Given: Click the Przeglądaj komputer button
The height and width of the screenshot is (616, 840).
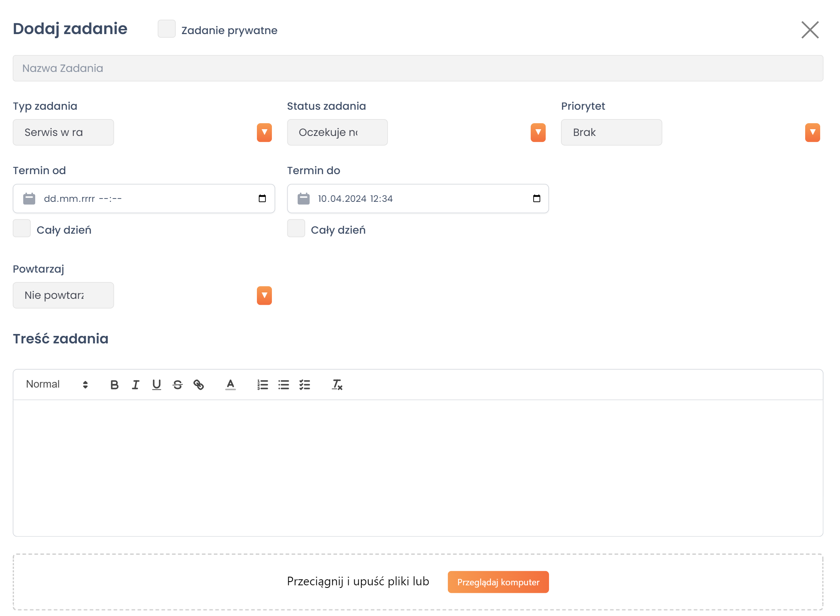Looking at the screenshot, I should click(x=498, y=582).
